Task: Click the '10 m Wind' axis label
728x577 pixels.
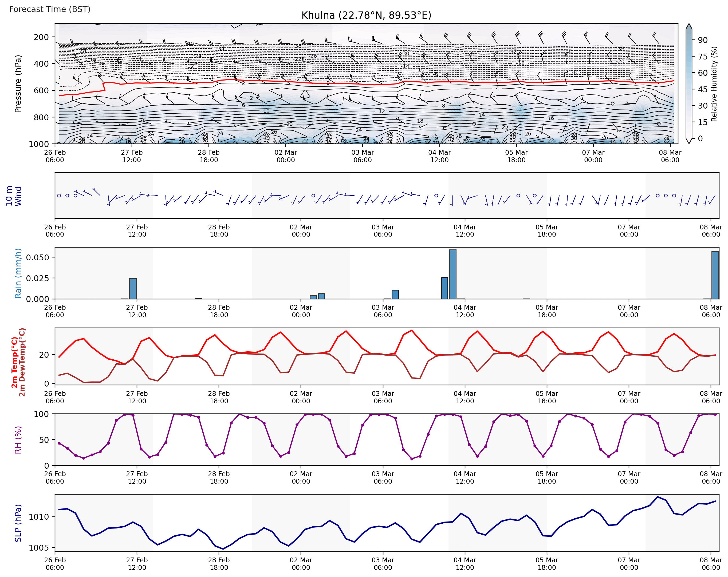Action: (14, 196)
